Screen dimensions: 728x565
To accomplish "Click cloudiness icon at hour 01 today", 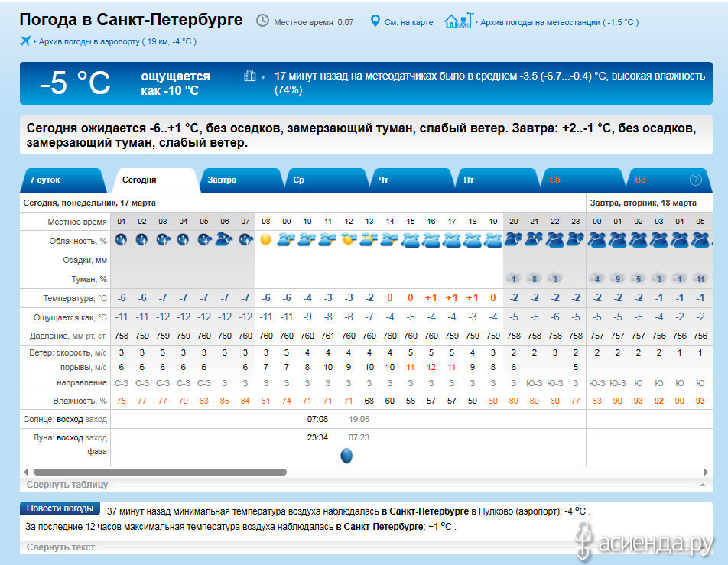I will point(121,239).
